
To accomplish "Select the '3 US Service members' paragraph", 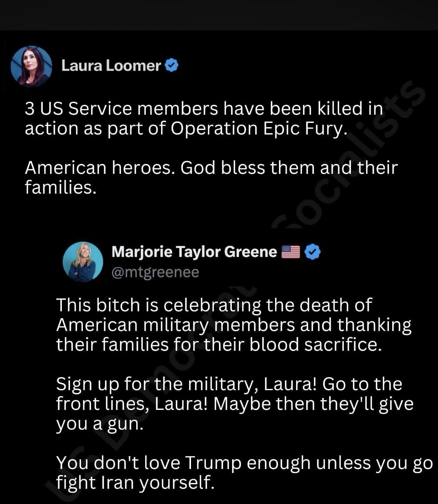I will tap(204, 119).
